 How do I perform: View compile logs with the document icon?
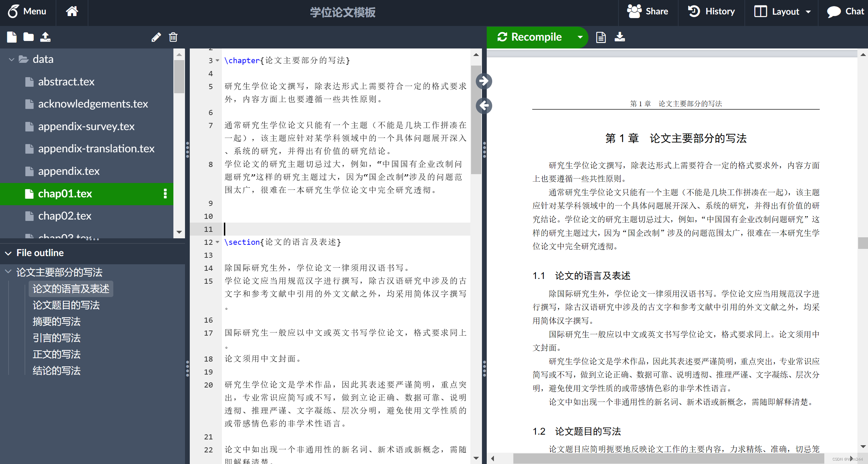[600, 37]
